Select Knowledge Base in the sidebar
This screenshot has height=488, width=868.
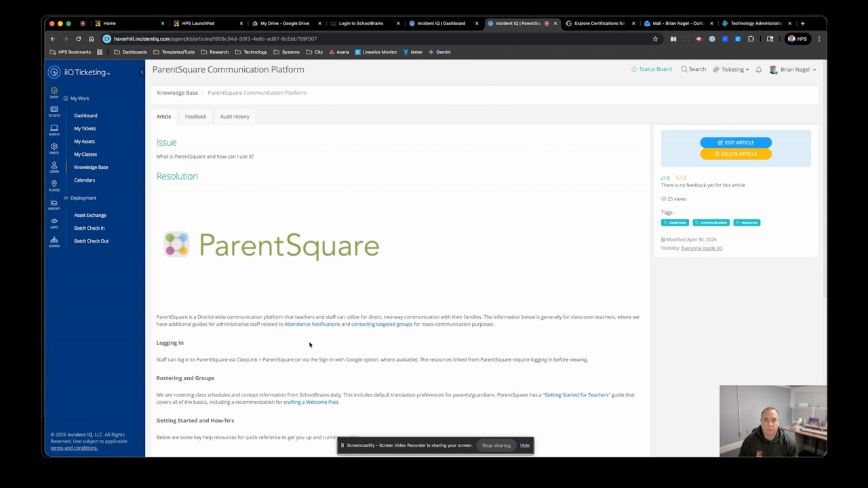(91, 167)
